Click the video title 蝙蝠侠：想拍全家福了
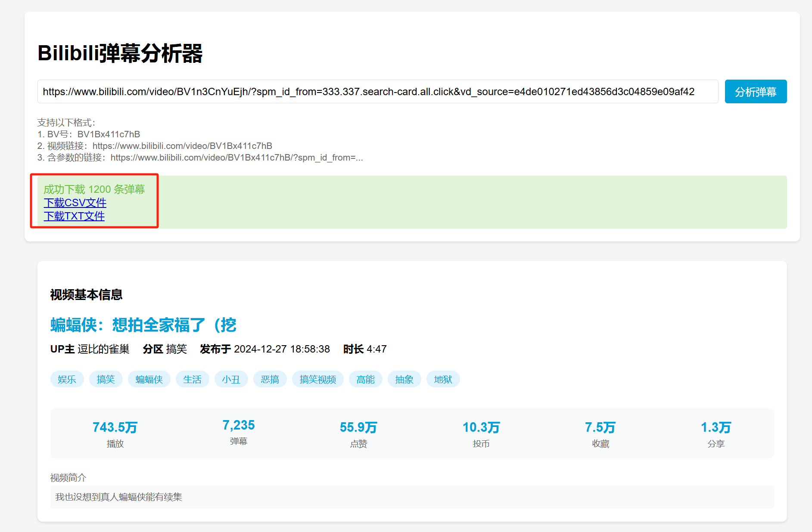Image resolution: width=812 pixels, height=532 pixels. tap(143, 325)
